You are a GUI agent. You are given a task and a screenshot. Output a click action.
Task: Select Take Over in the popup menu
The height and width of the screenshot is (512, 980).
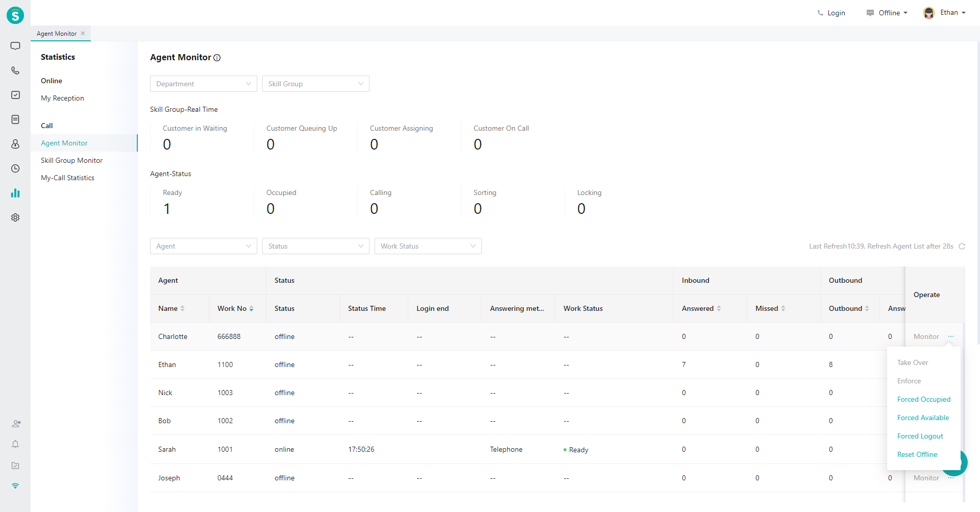pyautogui.click(x=913, y=362)
